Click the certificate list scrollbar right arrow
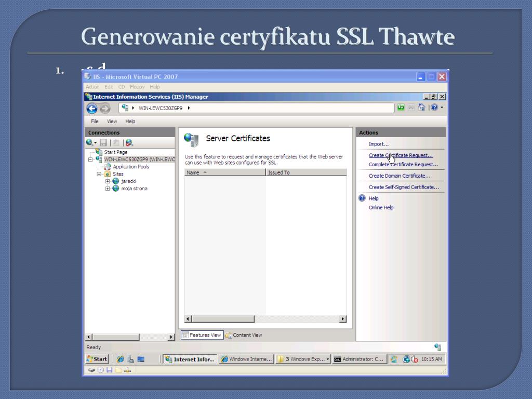Screen dimensions: 532x399 click(343, 319)
